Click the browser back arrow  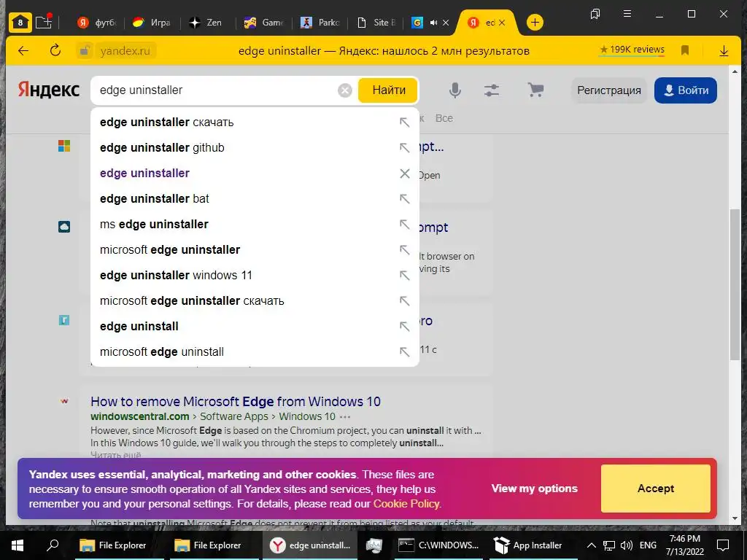(23, 50)
